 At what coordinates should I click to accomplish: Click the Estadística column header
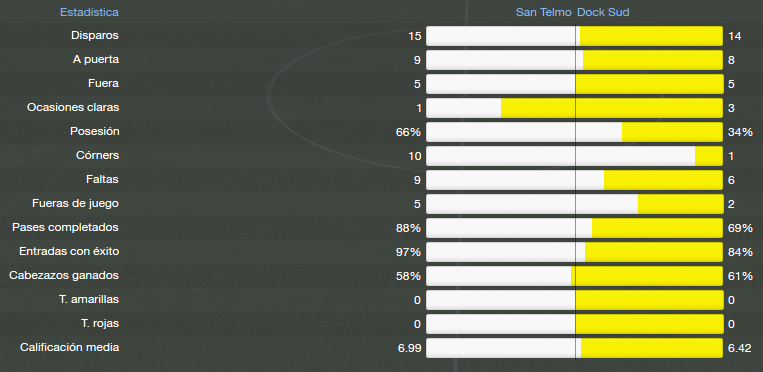click(x=89, y=12)
